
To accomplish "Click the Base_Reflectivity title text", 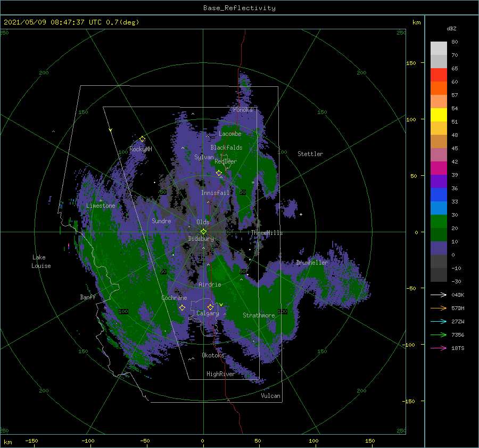I will (239, 8).
